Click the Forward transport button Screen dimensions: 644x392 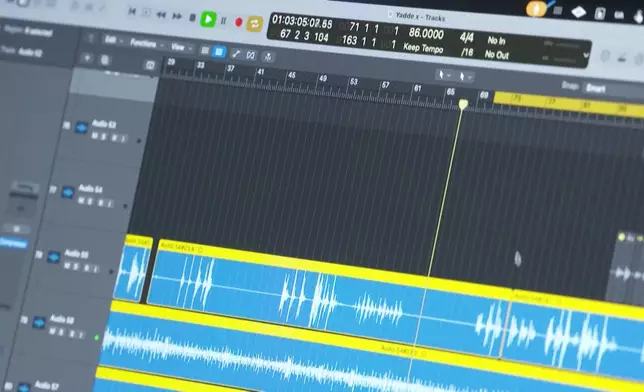[177, 16]
